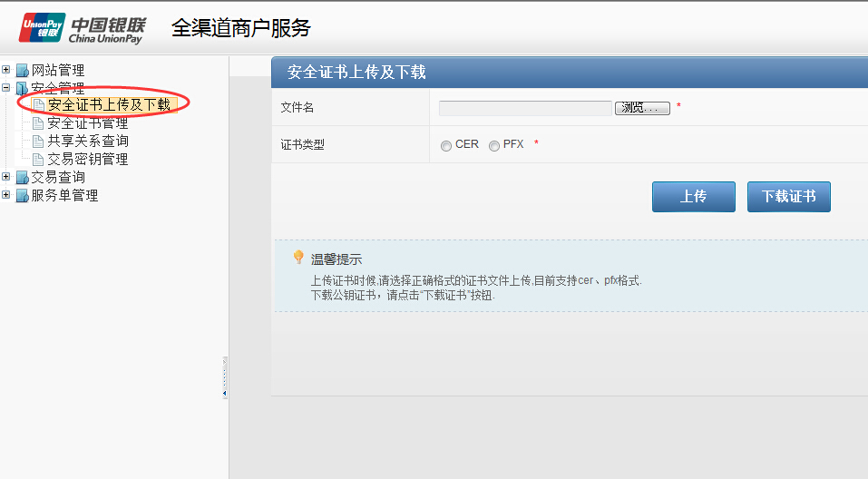This screenshot has height=479, width=868.
Task: Click the 交易密钥管理 page icon
Action: point(38,160)
